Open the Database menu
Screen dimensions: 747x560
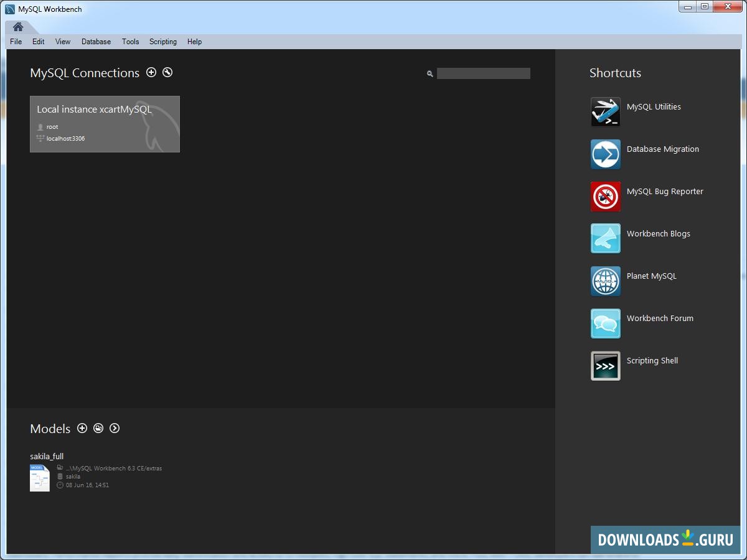point(96,42)
